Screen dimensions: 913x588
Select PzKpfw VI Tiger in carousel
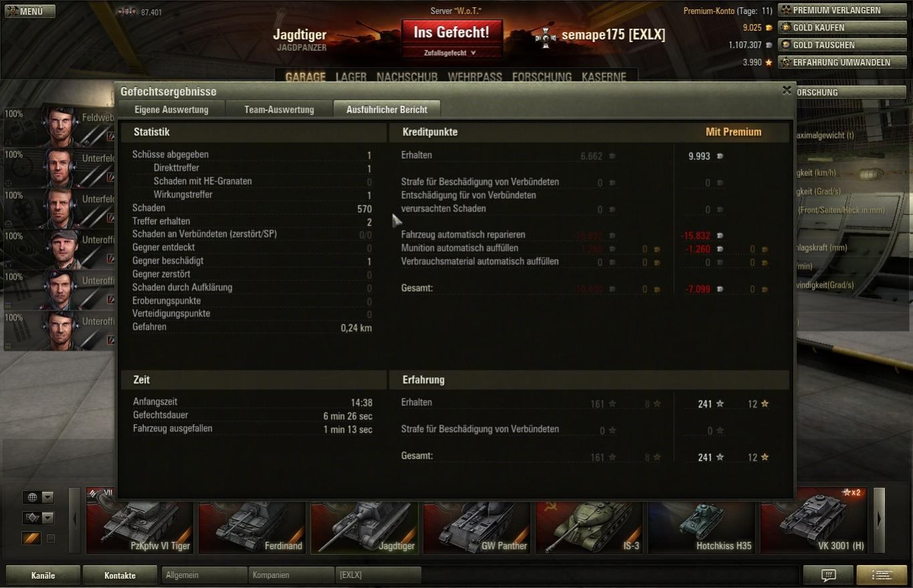[x=139, y=520]
